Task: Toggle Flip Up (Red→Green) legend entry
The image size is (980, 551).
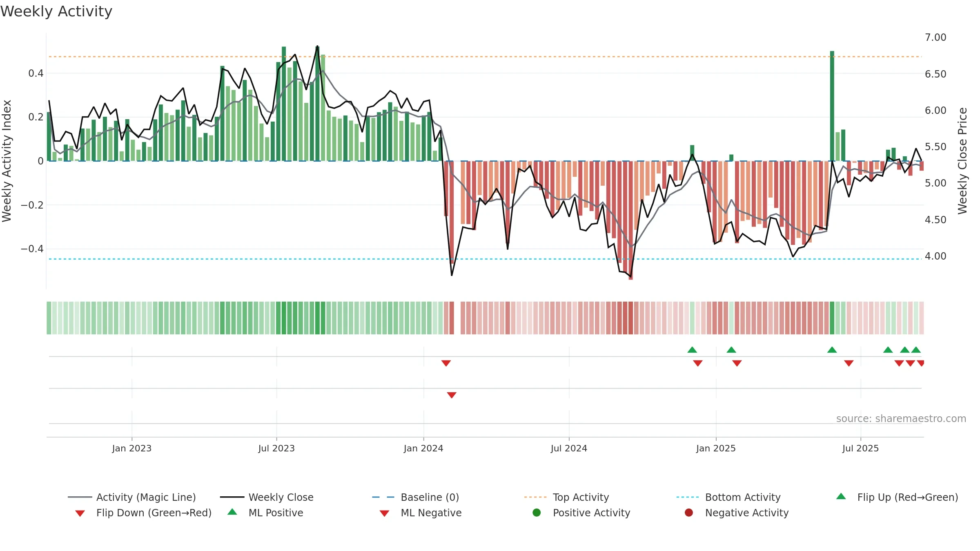Action: [897, 497]
